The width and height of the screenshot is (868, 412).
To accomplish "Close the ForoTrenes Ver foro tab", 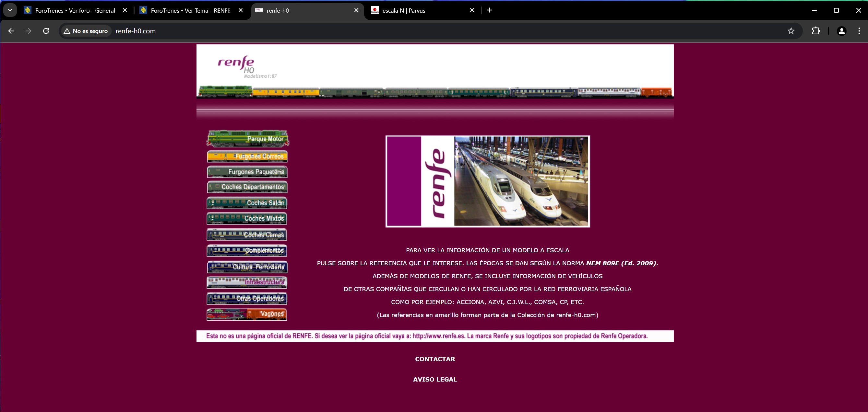I will (x=125, y=10).
